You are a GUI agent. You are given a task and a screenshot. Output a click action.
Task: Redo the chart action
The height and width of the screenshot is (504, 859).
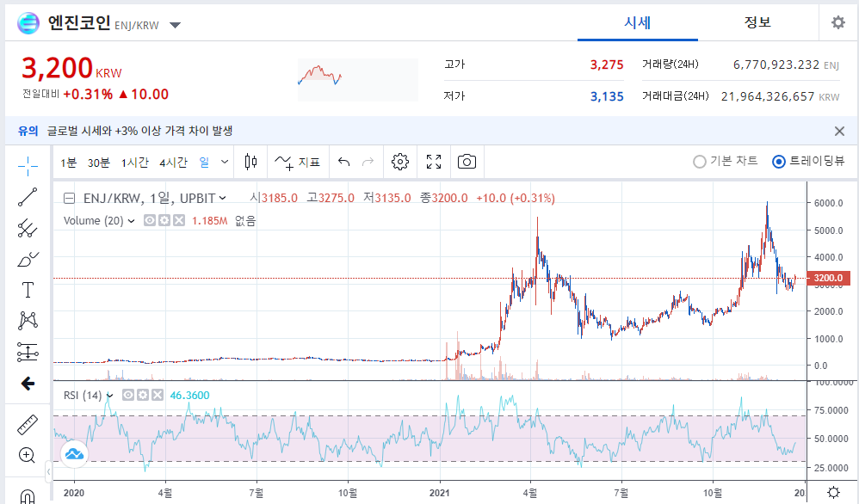(368, 162)
